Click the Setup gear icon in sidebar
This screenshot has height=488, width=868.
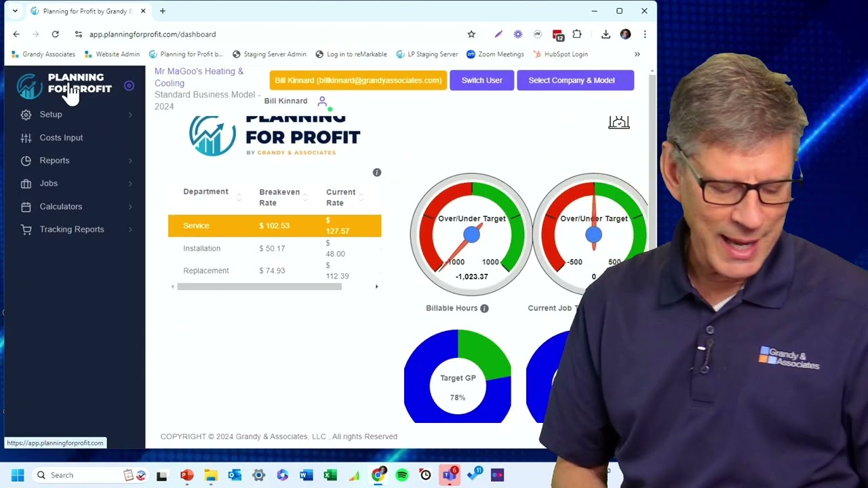tap(26, 115)
